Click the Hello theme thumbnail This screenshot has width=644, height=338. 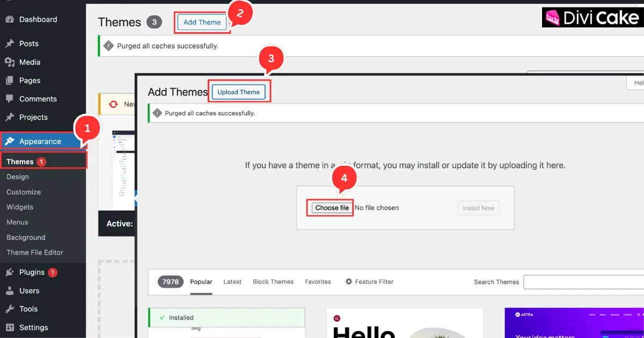point(405,323)
